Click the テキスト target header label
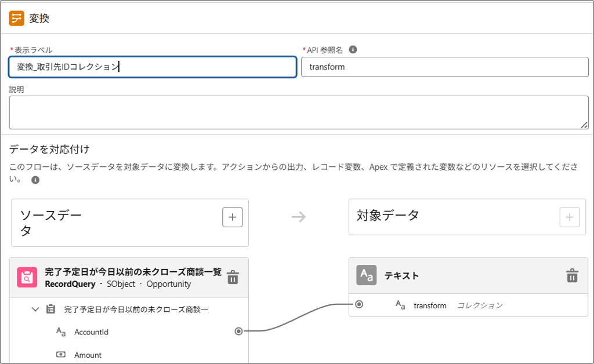 [x=401, y=276]
